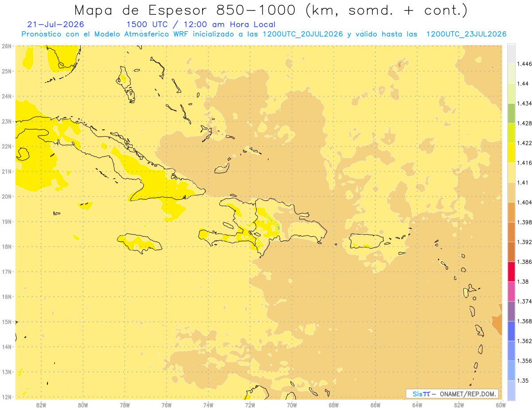Click the Jamaica island outline on the map

click(139, 243)
